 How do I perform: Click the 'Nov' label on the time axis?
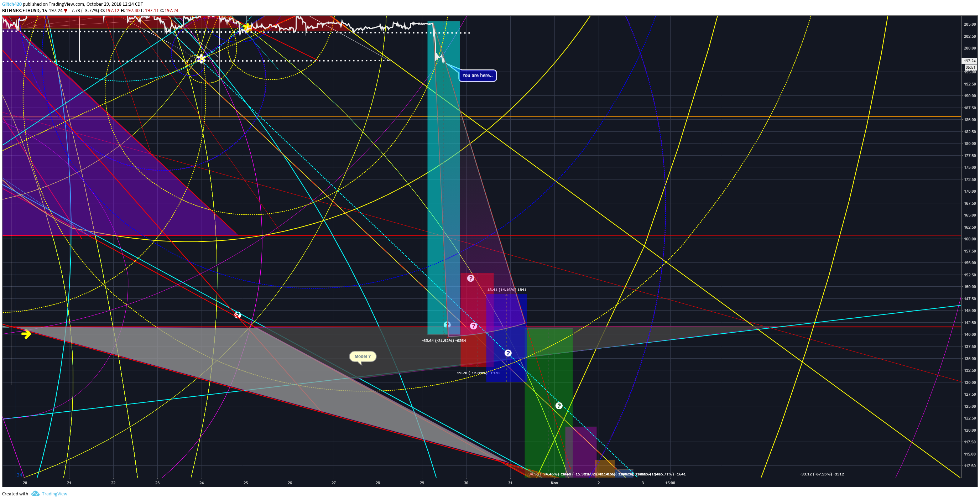(554, 483)
